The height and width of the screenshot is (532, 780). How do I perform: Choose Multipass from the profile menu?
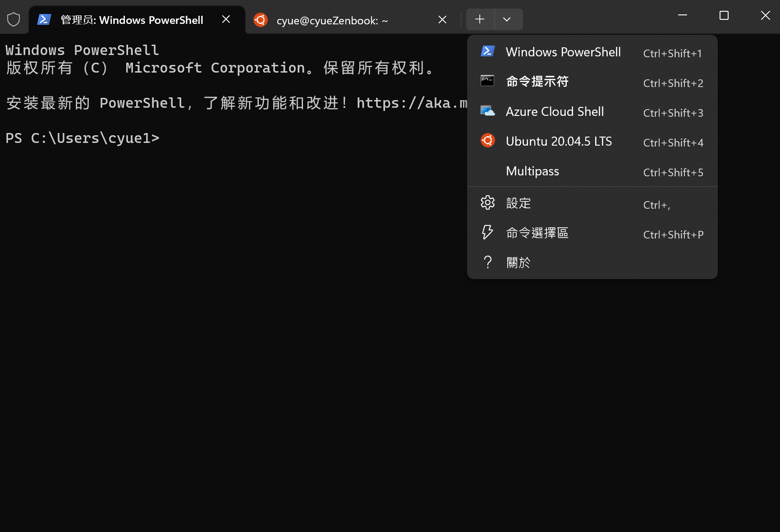tap(532, 171)
